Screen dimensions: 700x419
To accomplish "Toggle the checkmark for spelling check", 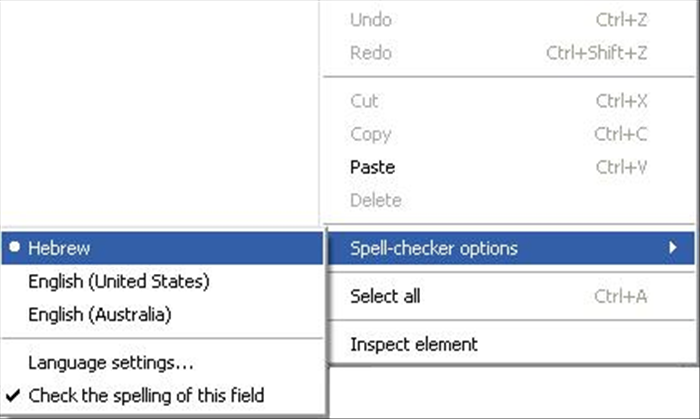I will click(x=13, y=395).
